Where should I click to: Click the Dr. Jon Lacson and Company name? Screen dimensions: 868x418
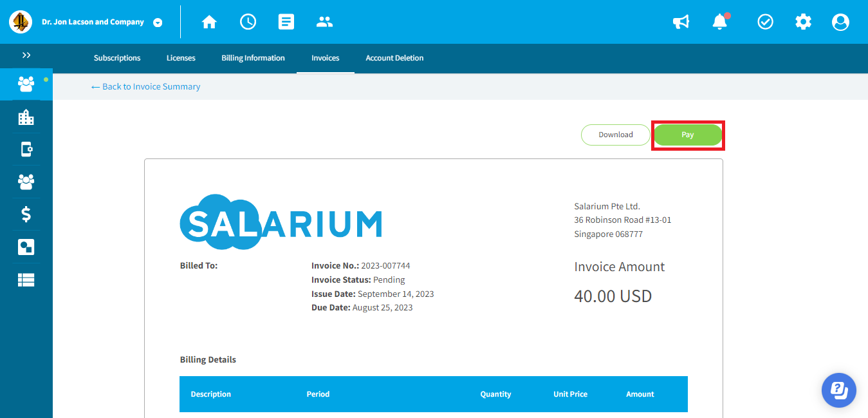point(93,22)
